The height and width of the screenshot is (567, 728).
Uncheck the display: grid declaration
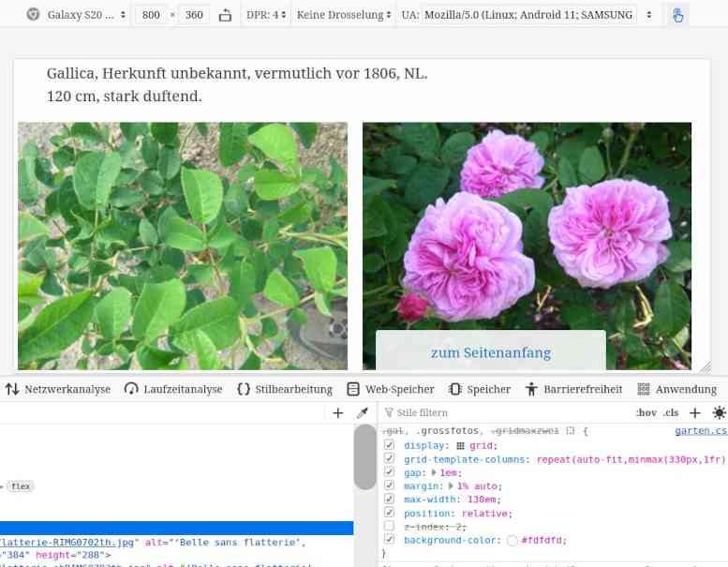click(389, 445)
